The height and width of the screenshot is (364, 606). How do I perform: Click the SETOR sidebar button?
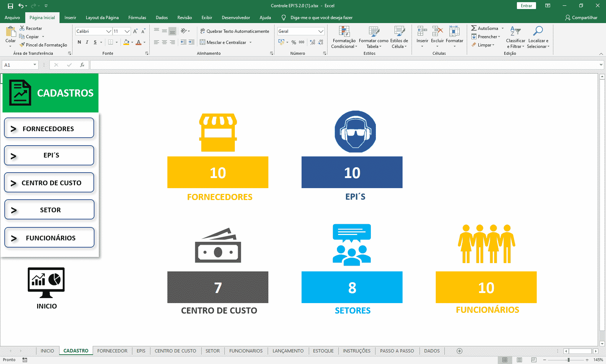(49, 210)
